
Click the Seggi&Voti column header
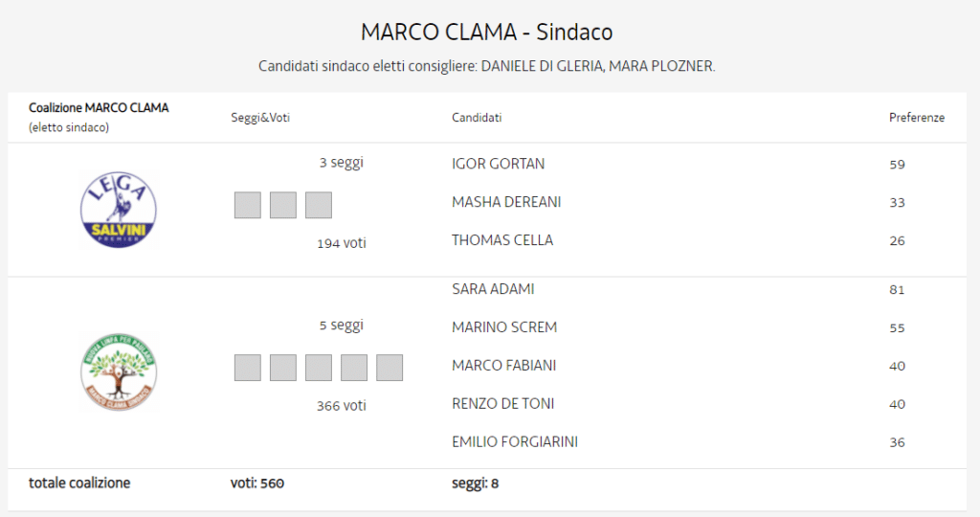tap(260, 118)
